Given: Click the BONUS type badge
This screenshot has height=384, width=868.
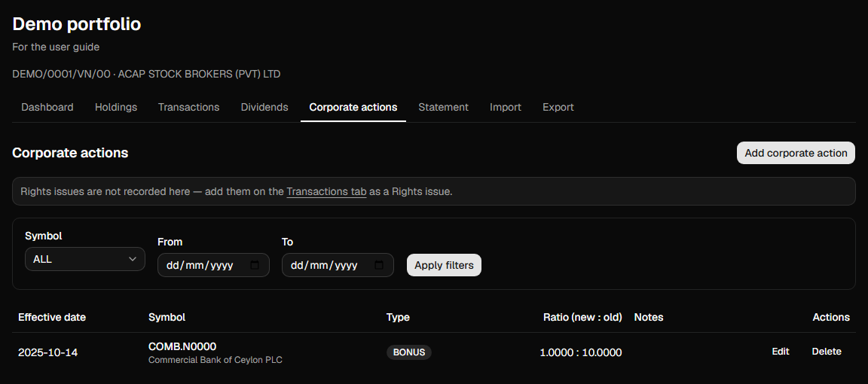Looking at the screenshot, I should point(409,352).
